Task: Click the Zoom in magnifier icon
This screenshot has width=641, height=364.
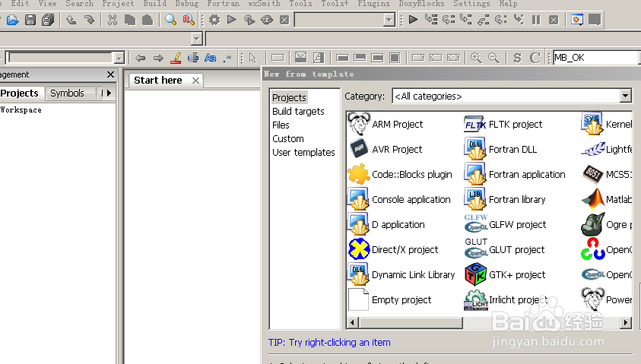Action: pos(476,58)
